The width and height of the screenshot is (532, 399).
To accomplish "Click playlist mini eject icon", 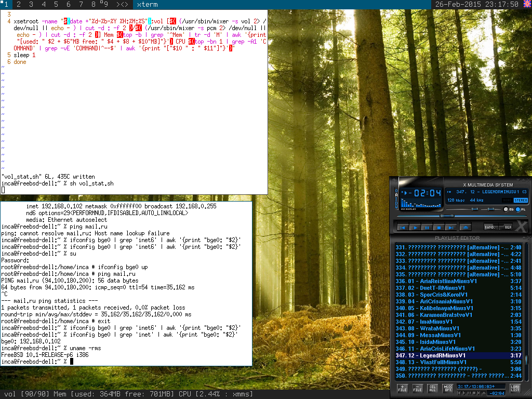I will point(484,393).
